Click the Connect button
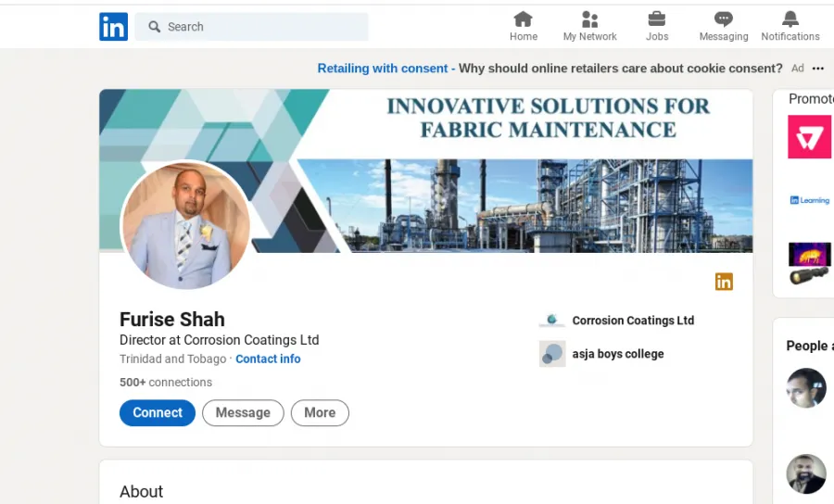Viewport: 834px width, 504px height. coord(158,413)
